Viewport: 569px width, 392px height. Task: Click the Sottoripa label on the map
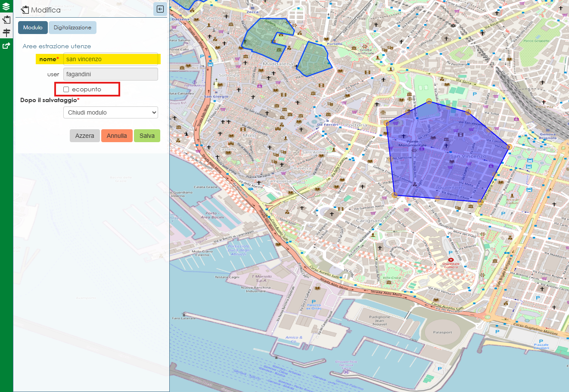pos(229,75)
